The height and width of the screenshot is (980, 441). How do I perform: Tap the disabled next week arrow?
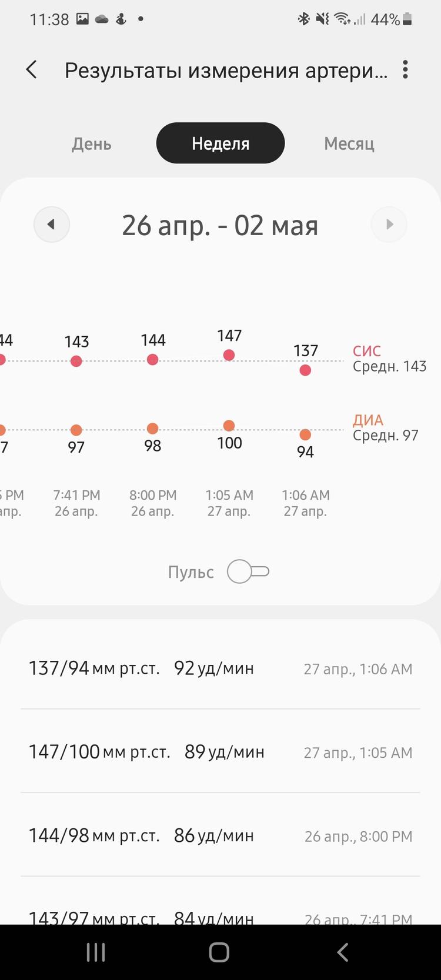389,225
